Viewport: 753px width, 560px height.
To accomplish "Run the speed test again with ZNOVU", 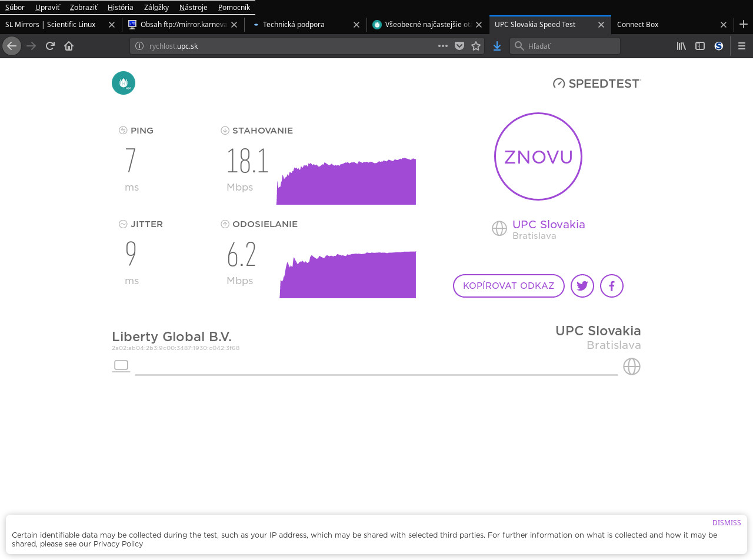I will (x=538, y=156).
